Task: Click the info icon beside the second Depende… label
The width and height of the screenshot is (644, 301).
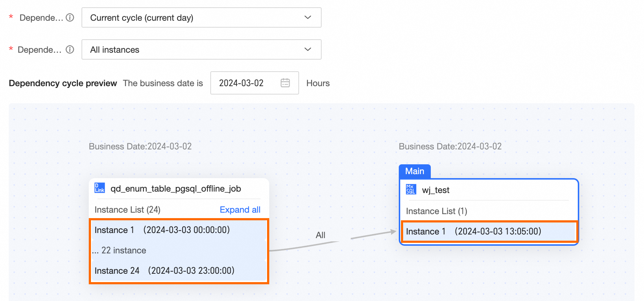Action: pyautogui.click(x=70, y=49)
